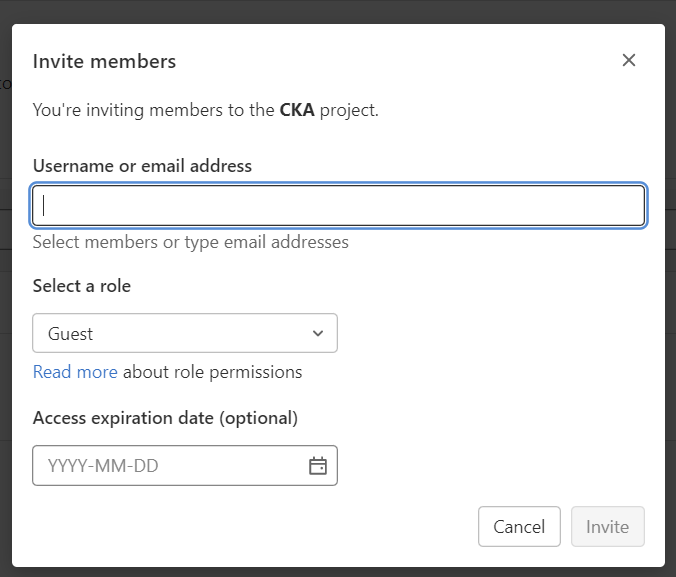676x577 pixels.
Task: Expand the Guest role dropdown
Action: (185, 333)
